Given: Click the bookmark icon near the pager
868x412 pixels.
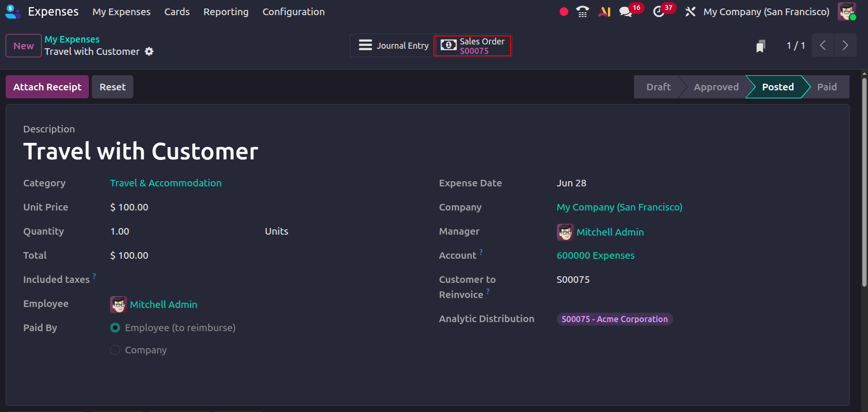Looking at the screenshot, I should (x=761, y=46).
